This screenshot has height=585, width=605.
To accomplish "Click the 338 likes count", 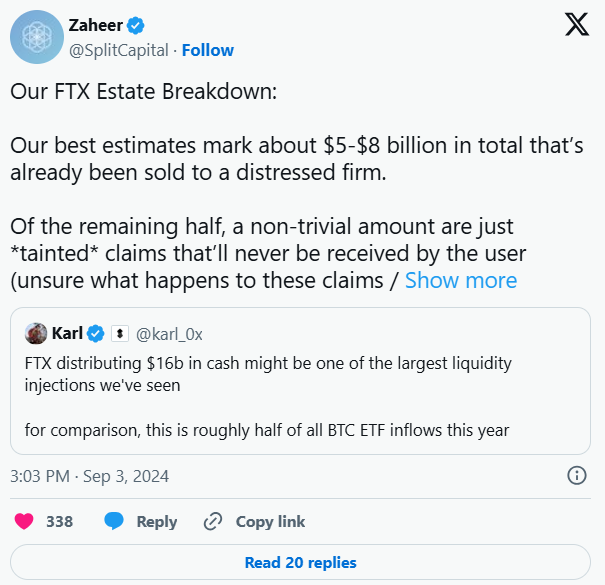I will click(x=60, y=521).
